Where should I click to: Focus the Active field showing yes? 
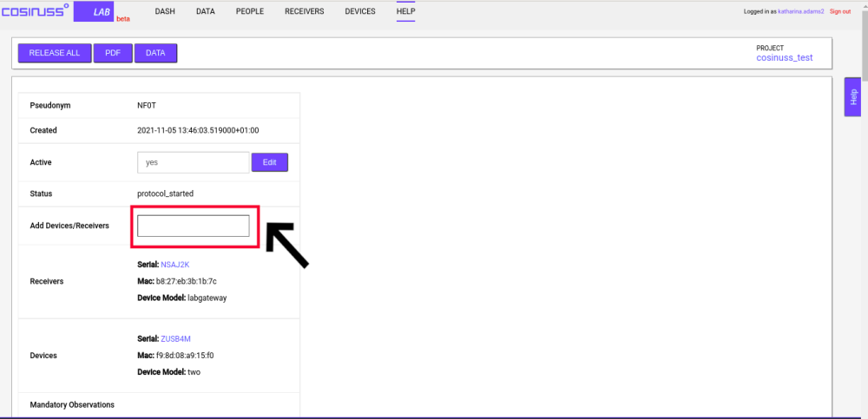193,162
